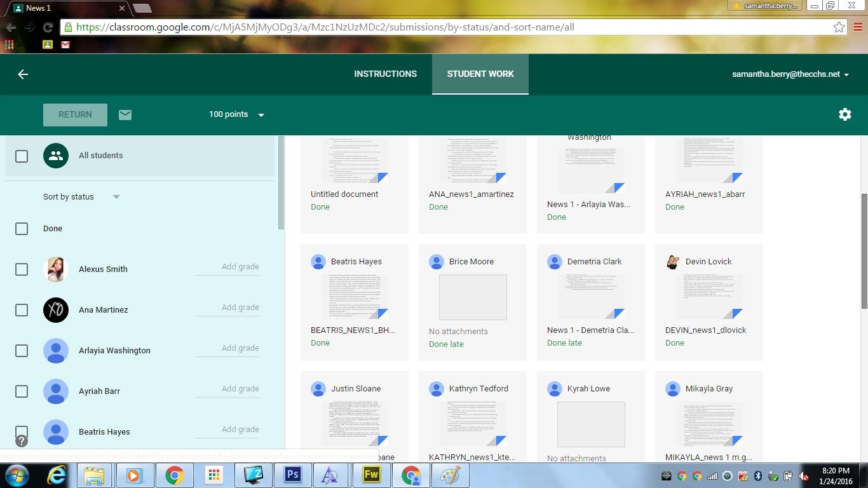Bookmark this page with the star
The image size is (868, 488).
pyautogui.click(x=839, y=27)
